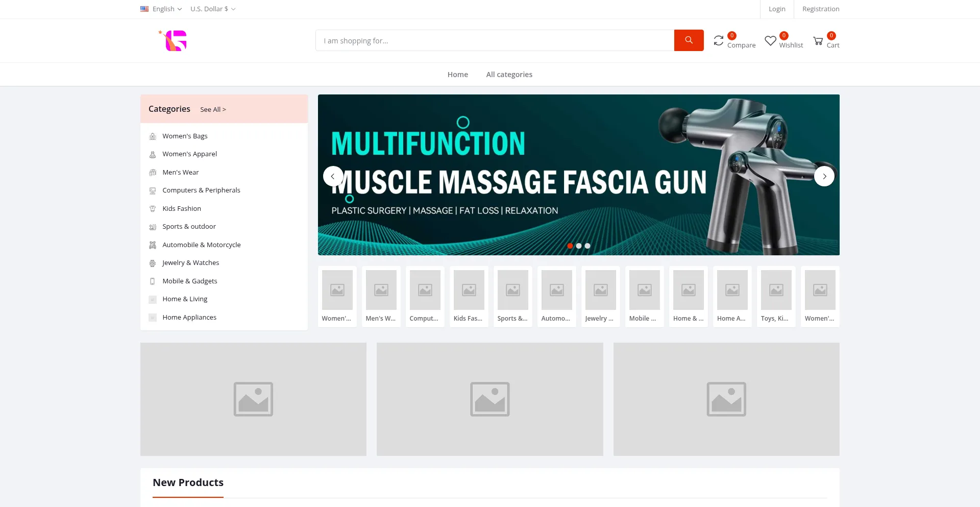Click the Registration link
Image resolution: width=980 pixels, height=507 pixels.
click(820, 9)
